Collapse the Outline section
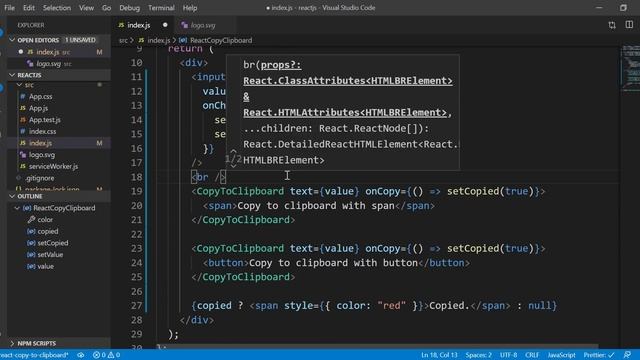This screenshot has width=640, height=360. [12, 196]
